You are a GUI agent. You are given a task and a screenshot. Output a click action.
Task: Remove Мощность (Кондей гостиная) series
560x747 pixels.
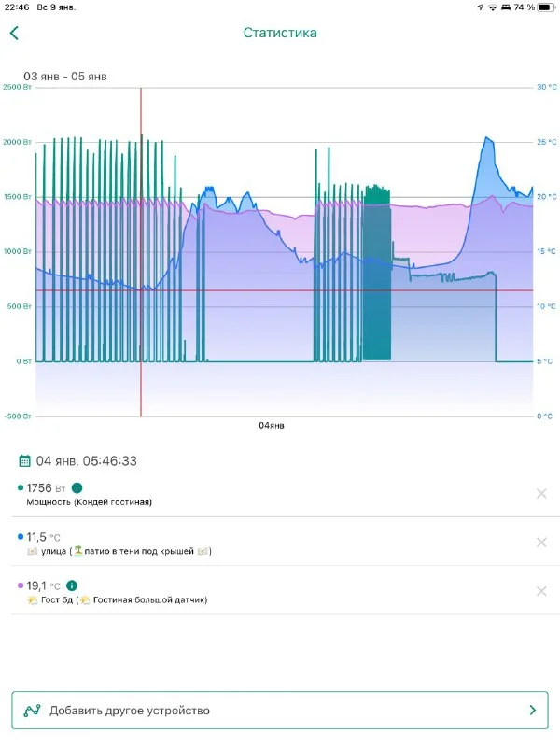click(x=541, y=494)
